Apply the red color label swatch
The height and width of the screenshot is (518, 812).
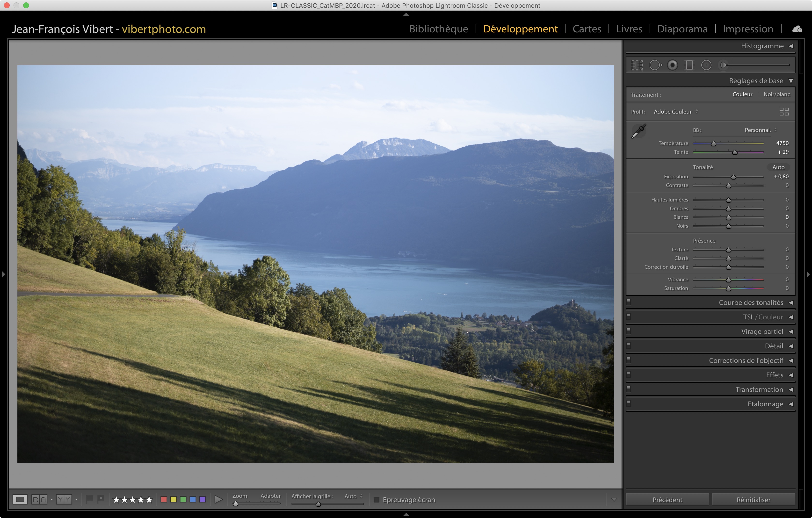(164, 499)
